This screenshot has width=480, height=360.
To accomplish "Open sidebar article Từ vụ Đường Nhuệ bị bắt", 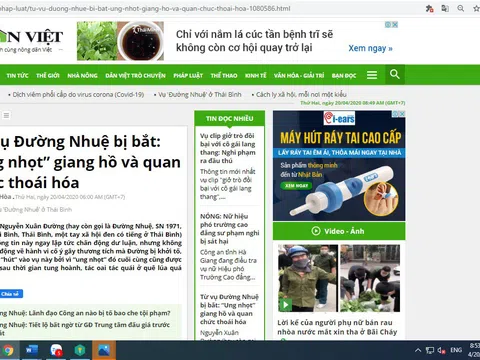I will 229,309.
